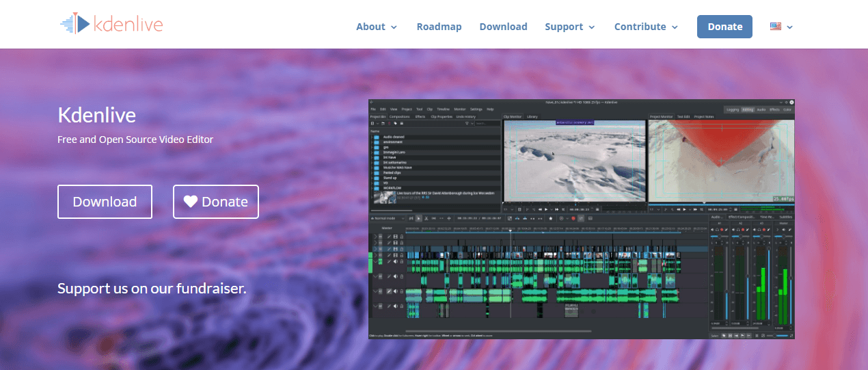Screen dimensions: 868x370
Task: Click the bin Search field in screenshot
Action: pyautogui.click(x=487, y=123)
